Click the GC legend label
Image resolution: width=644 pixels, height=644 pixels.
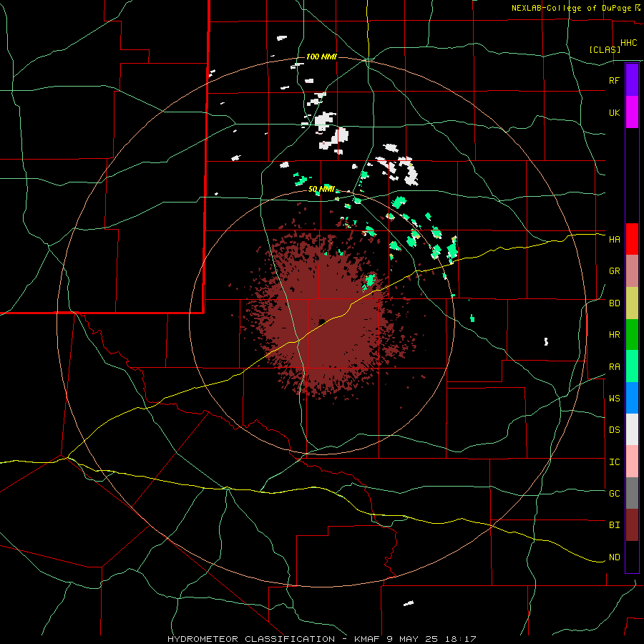click(614, 494)
